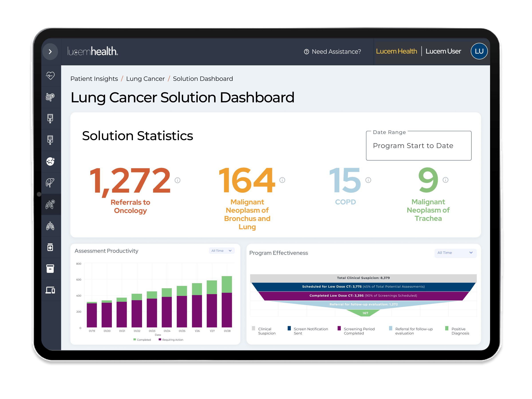Click info icon beside Trachea count 9

pos(445,180)
